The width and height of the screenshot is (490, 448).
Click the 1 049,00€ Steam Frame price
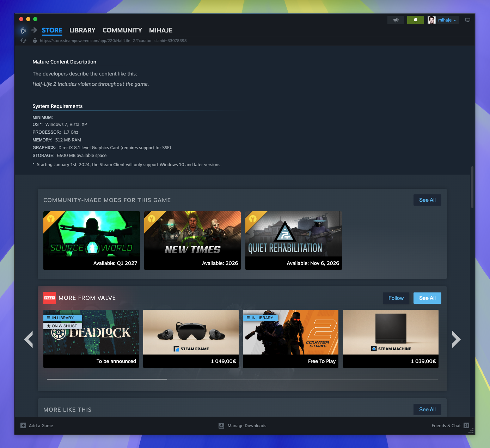coord(223,361)
